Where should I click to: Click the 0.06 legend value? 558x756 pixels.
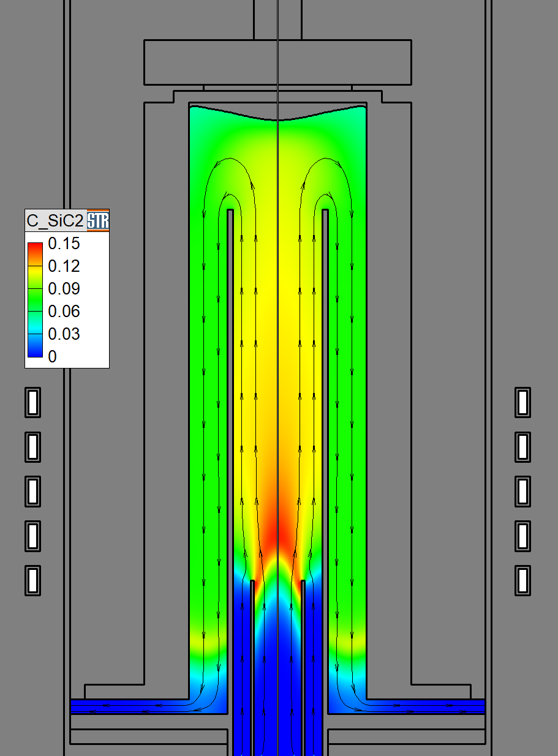coord(64,312)
